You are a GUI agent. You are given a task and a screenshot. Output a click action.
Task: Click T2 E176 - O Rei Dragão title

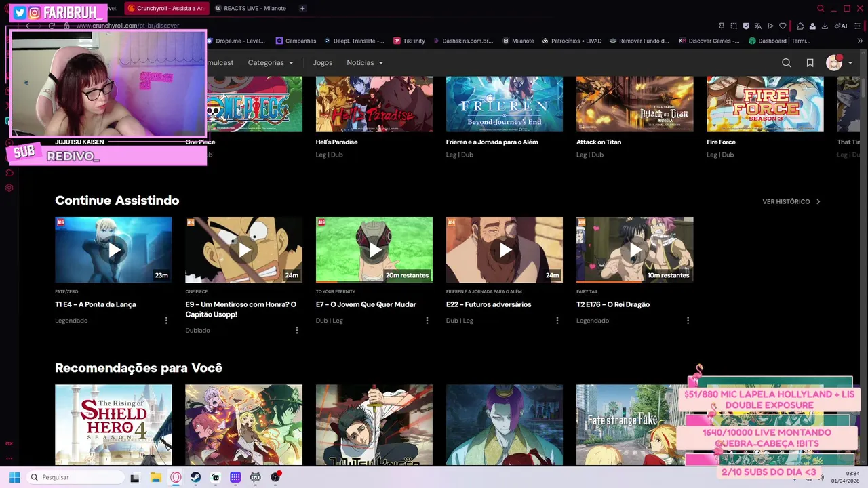(x=613, y=304)
